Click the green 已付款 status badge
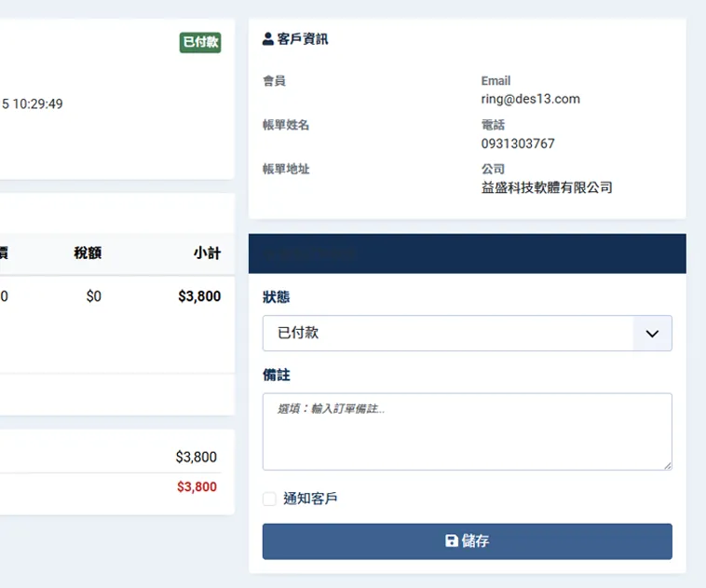Screen dimensions: 706x588 (200, 42)
